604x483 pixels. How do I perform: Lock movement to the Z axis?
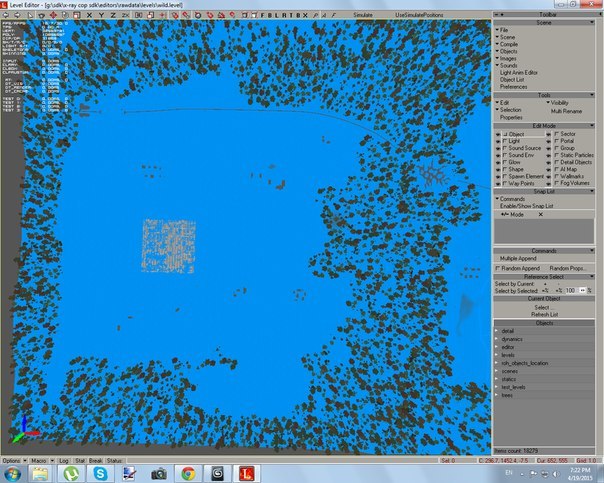point(113,15)
